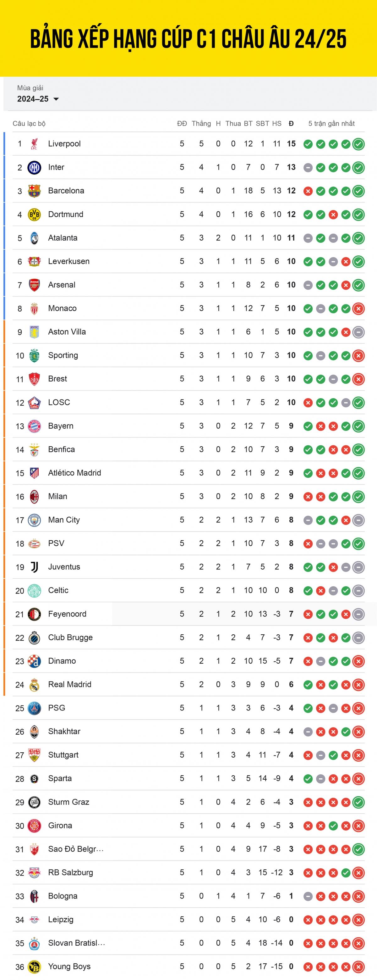
Task: Click the HS column header
Action: pyautogui.click(x=277, y=123)
